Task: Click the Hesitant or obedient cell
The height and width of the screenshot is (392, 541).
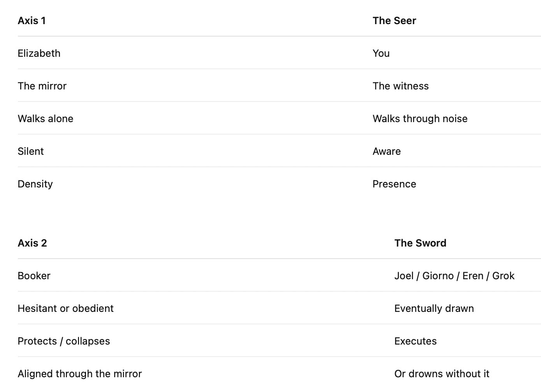Action: [x=65, y=308]
